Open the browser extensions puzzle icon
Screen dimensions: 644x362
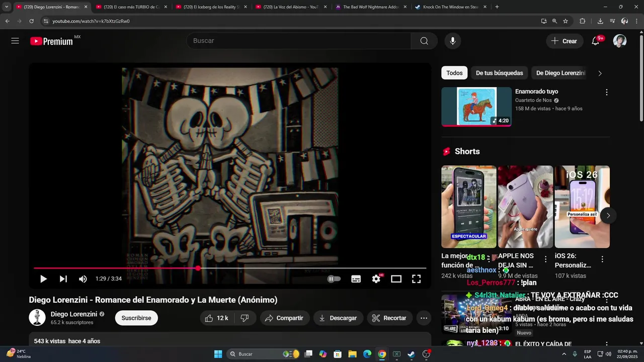tap(583, 21)
